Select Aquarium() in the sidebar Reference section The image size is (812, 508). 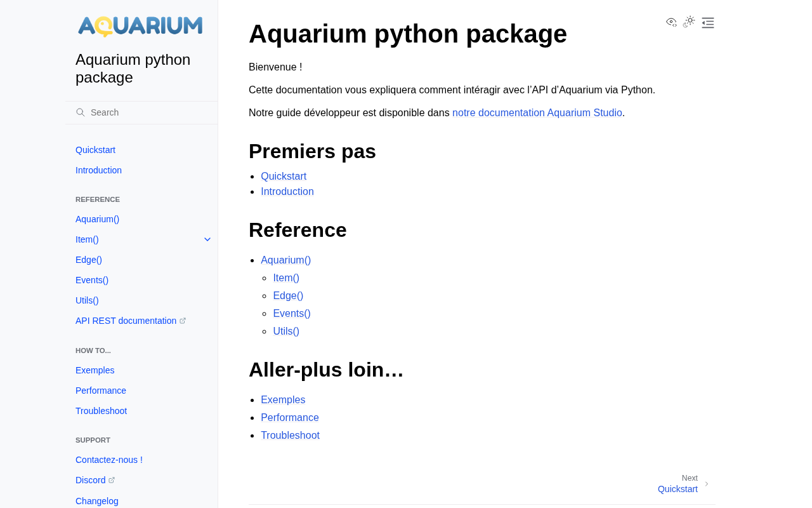97,219
